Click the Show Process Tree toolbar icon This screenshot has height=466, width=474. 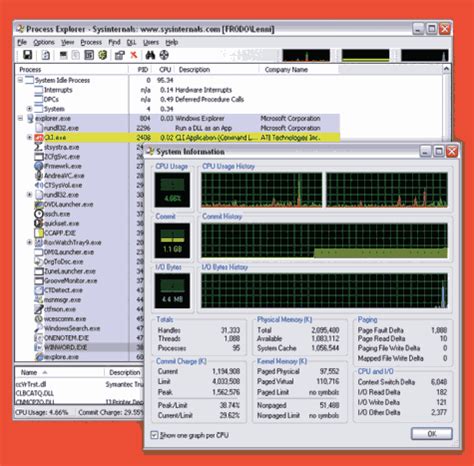76,55
